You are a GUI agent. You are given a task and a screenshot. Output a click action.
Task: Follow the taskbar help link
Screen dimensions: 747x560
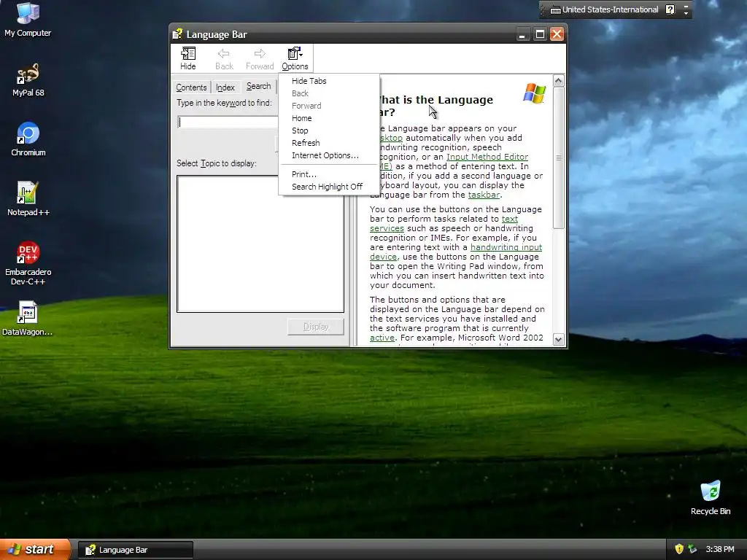click(484, 195)
